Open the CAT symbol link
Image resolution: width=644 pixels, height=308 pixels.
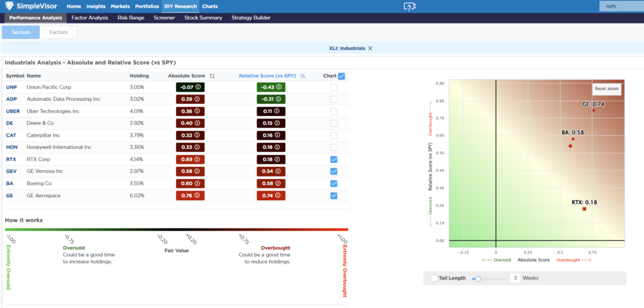tap(11, 135)
